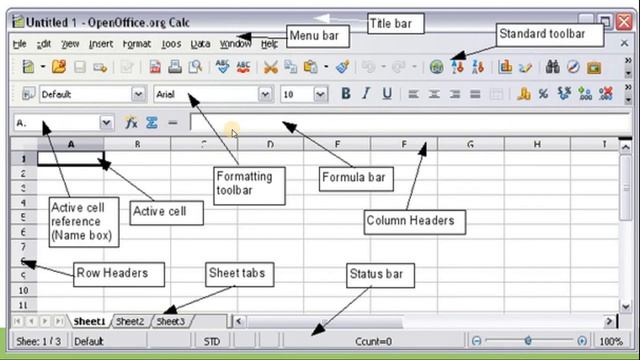Switch to the Sheet3 tab
Image resolution: width=640 pixels, height=360 pixels.
[x=171, y=322]
